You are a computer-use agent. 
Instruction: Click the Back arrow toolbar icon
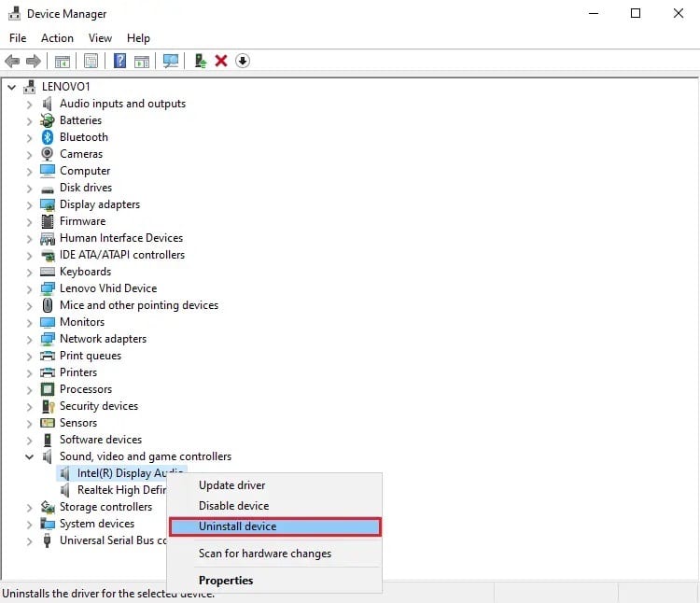tap(12, 61)
